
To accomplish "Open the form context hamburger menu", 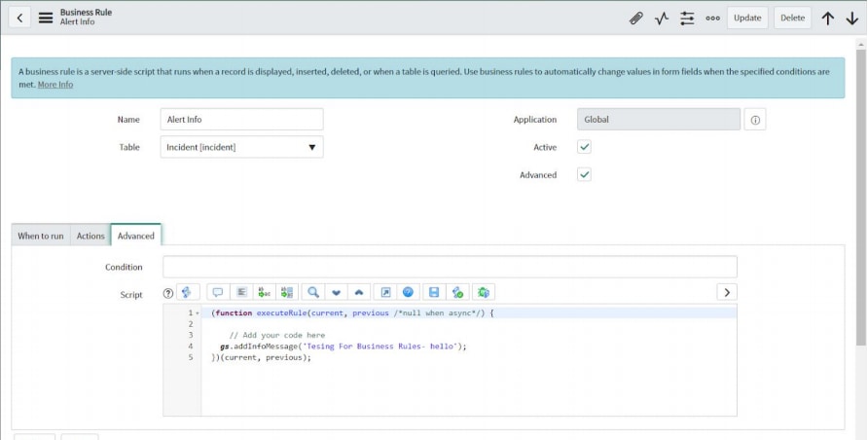I will pos(46,18).
